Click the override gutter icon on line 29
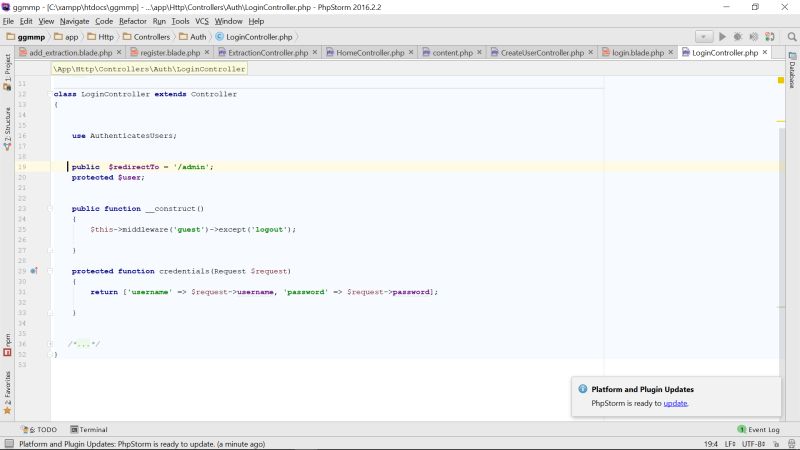Image resolution: width=800 pixels, height=450 pixels. tap(34, 271)
